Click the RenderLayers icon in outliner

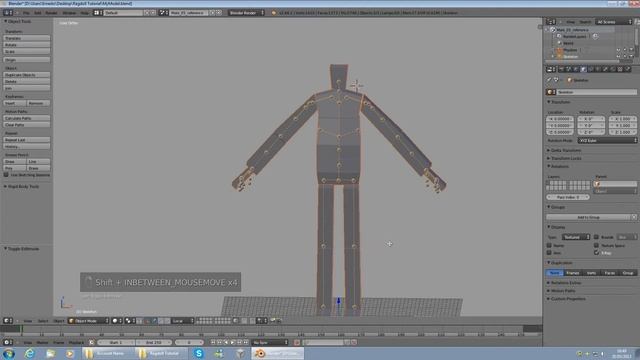559,36
